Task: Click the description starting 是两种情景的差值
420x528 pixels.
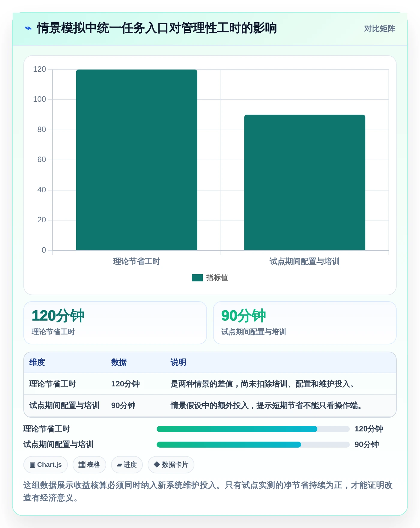Action: pos(262,384)
